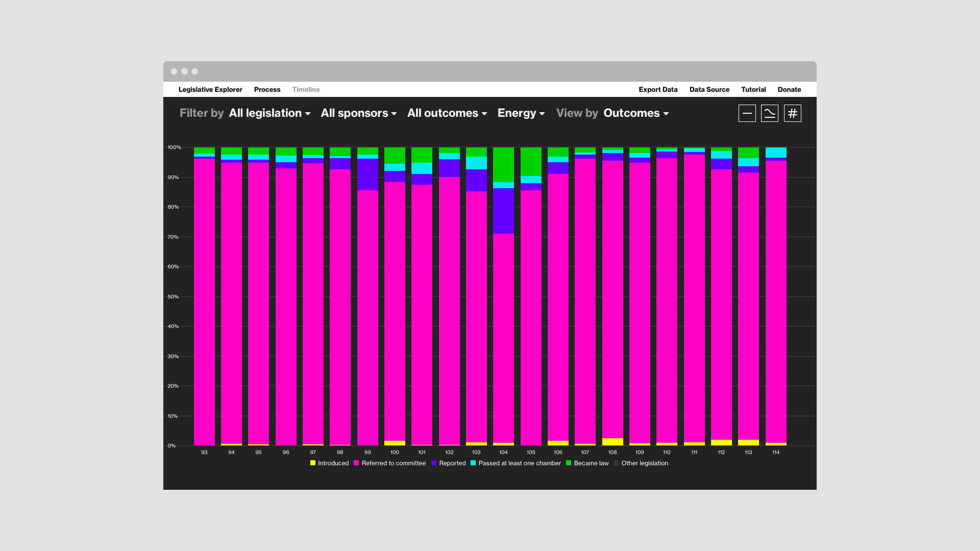Switch to the Process tab
The height and width of the screenshot is (551, 980).
267,89
